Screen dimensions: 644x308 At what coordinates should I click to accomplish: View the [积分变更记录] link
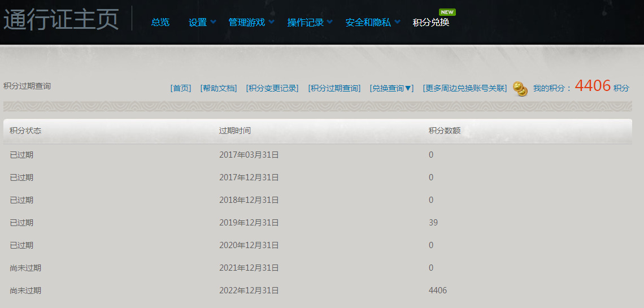point(272,88)
